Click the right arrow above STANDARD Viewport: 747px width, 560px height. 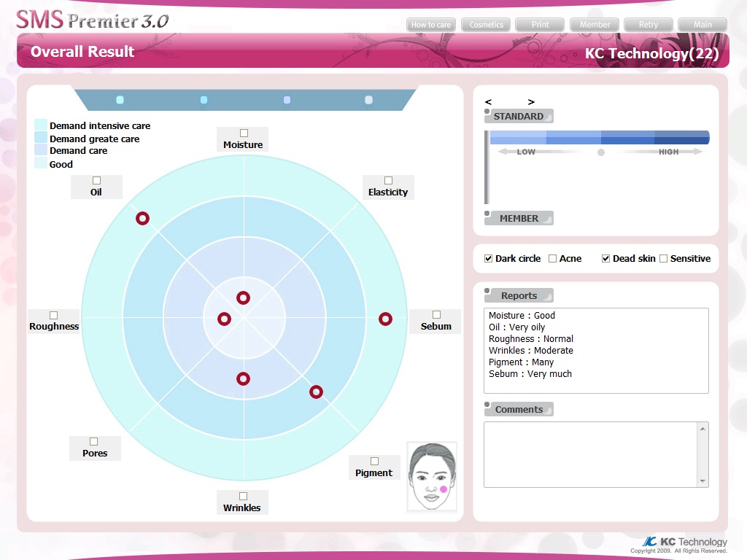click(x=531, y=102)
